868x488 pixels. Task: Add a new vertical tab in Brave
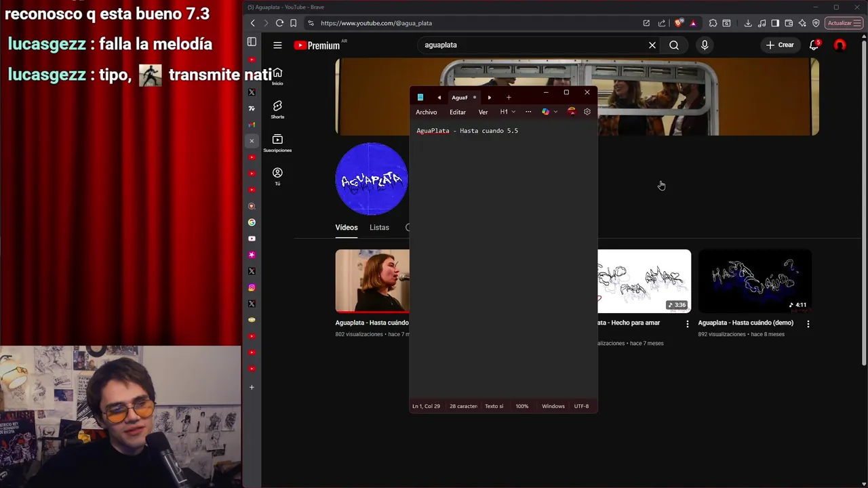click(252, 387)
